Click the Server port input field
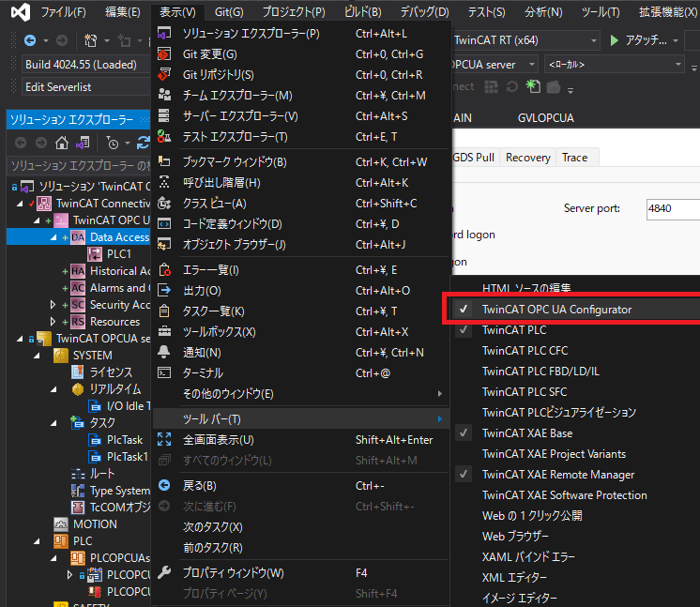Screen dimensions: 700x607 point(673,208)
